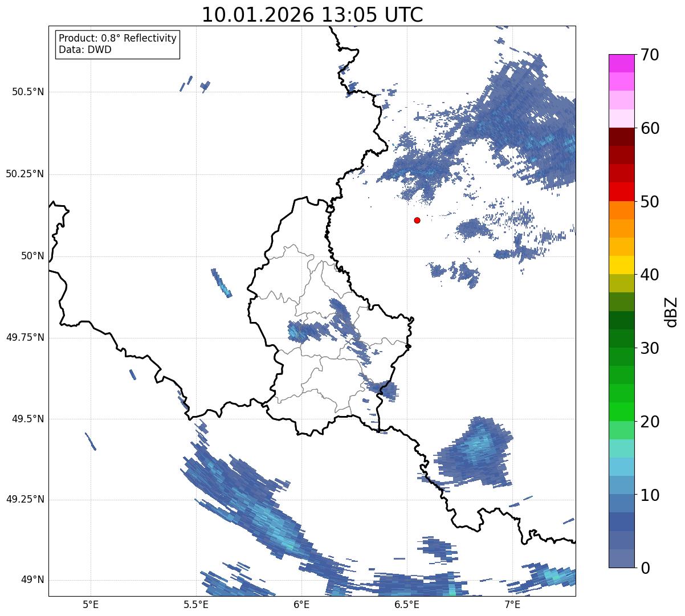Click the 'Product: 0.8° Reflectivity' text
The image size is (685, 616).
coord(118,38)
